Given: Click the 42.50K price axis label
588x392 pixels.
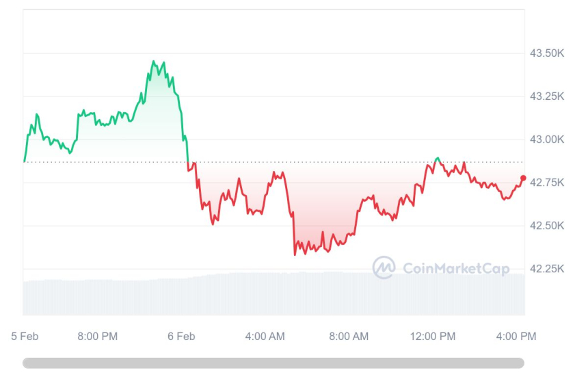Looking at the screenshot, I should 547,226.
